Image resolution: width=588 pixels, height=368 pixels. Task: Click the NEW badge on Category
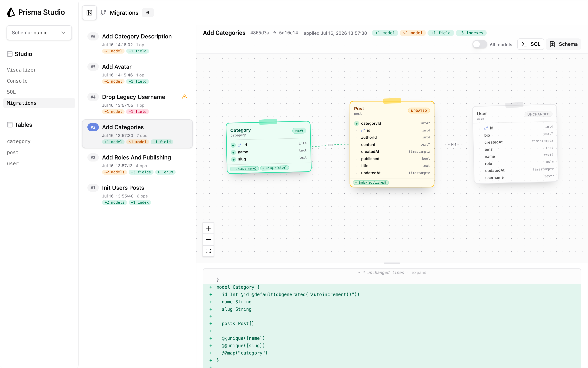click(299, 131)
